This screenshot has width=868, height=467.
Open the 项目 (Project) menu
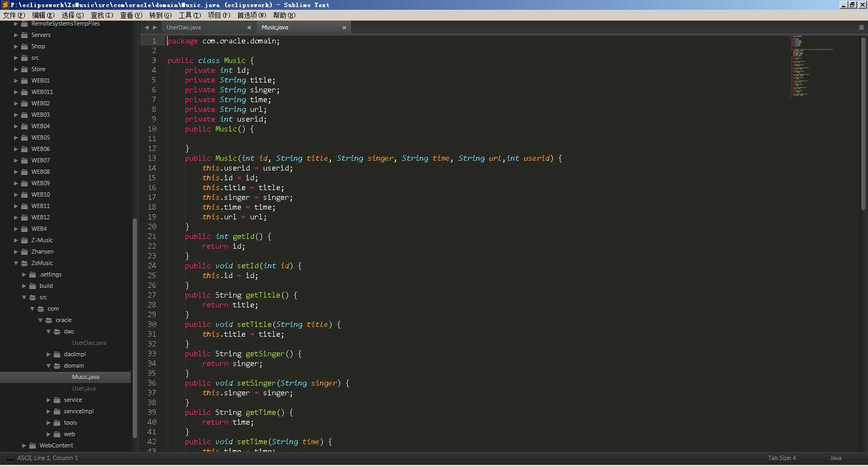click(219, 15)
